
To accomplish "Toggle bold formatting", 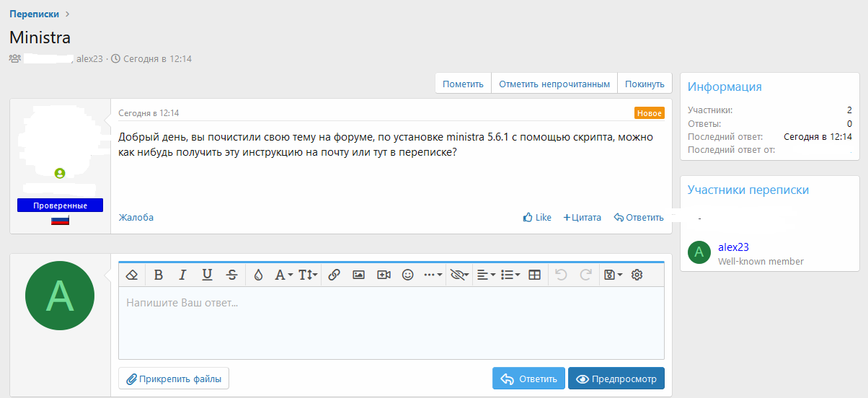I will point(159,275).
